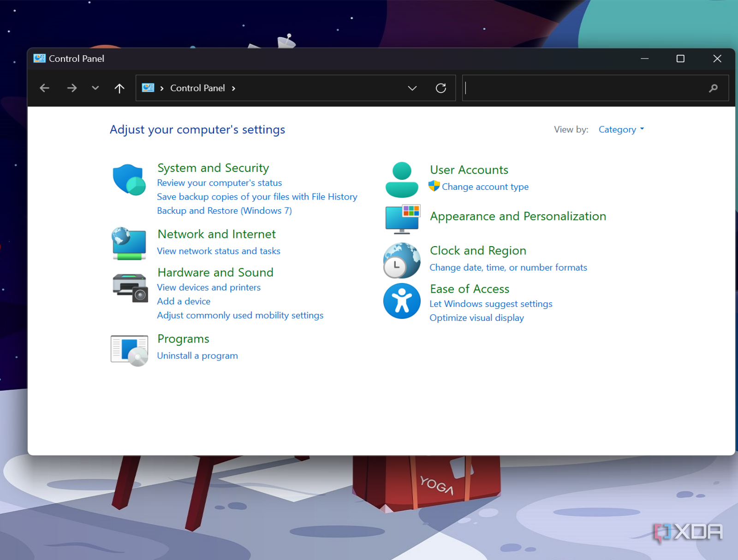The height and width of the screenshot is (560, 738).
Task: Click the Programs category icon
Action: pos(129,350)
